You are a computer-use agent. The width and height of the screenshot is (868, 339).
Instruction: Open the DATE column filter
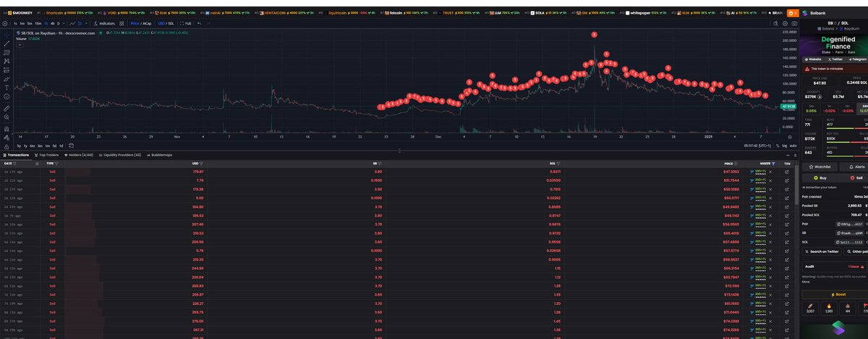pyautogui.click(x=14, y=164)
